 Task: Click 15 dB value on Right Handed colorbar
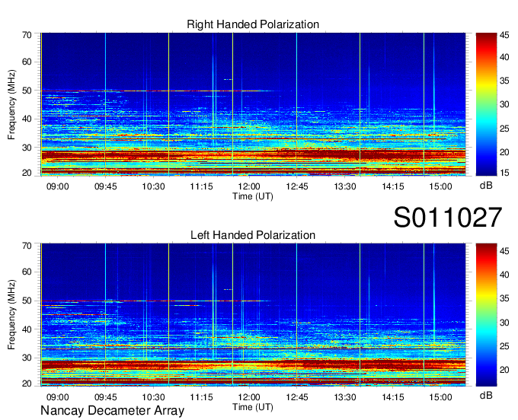[x=504, y=173]
